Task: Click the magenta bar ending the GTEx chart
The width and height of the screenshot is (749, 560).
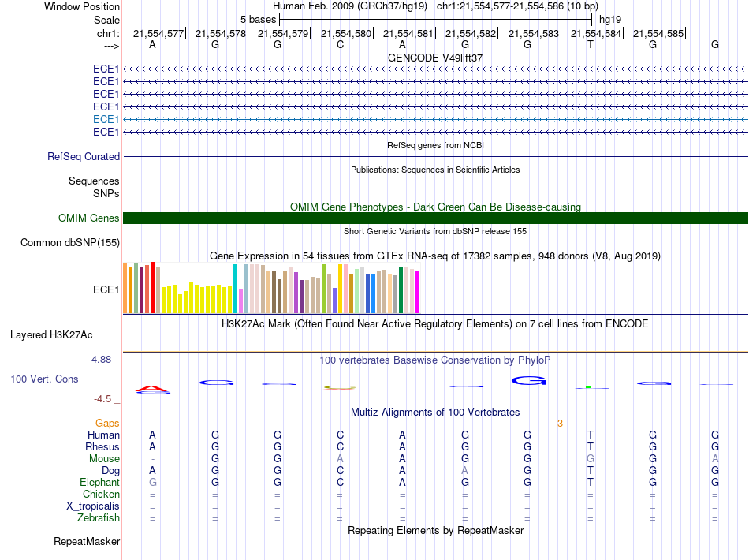Action: pyautogui.click(x=418, y=292)
